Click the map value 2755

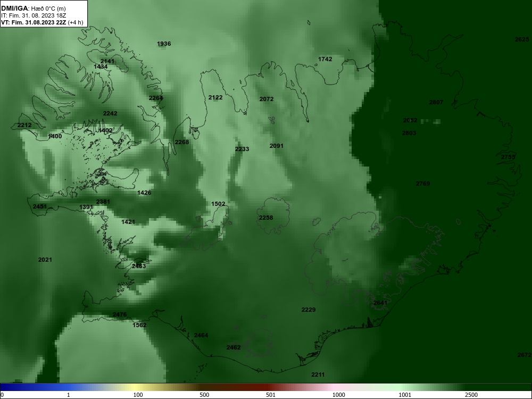click(x=508, y=157)
